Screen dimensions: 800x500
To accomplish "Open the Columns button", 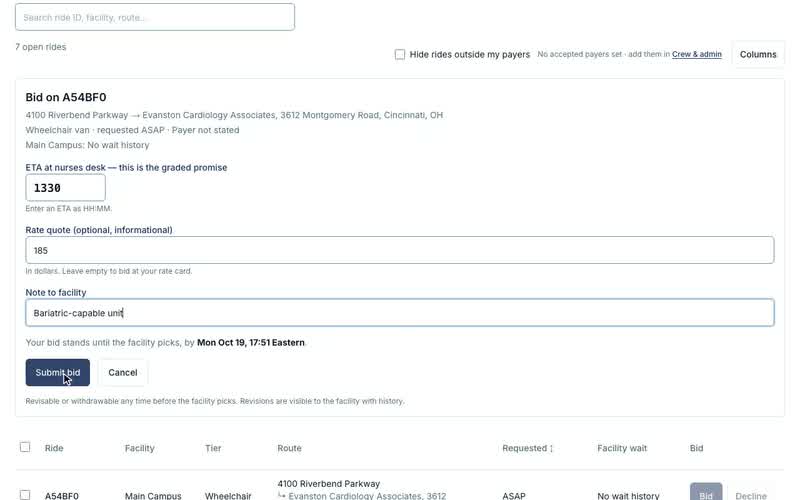I will click(758, 54).
